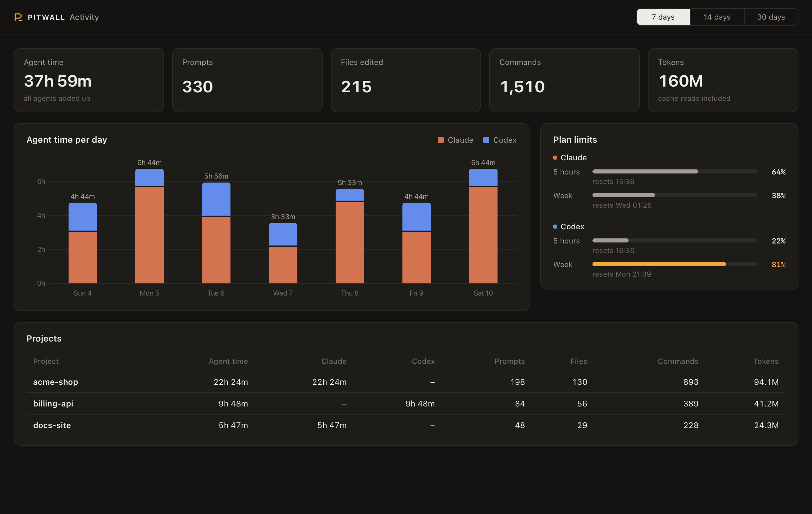This screenshot has width=812, height=514.
Task: Click the 56 files cell for billing-api
Action: 582,403
